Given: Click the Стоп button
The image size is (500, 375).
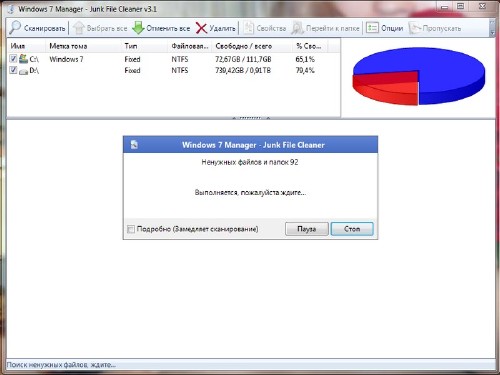Looking at the screenshot, I should click(x=352, y=229).
